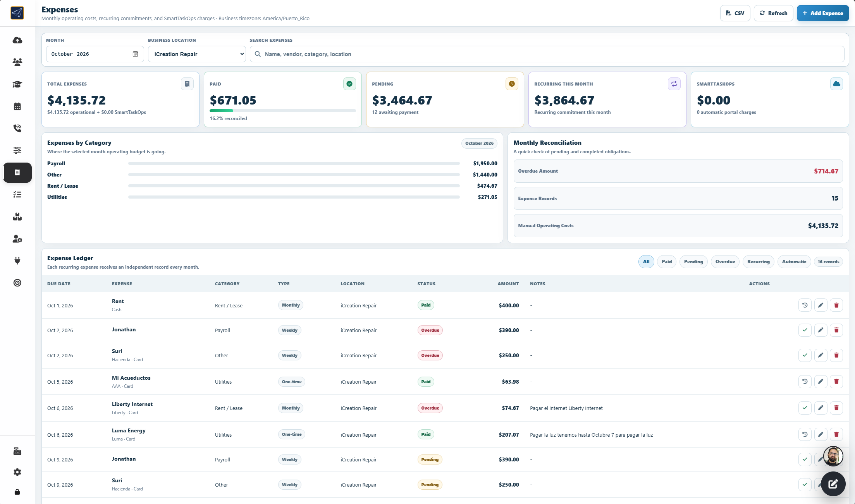Open the calendar sidebar icon

(x=17, y=106)
